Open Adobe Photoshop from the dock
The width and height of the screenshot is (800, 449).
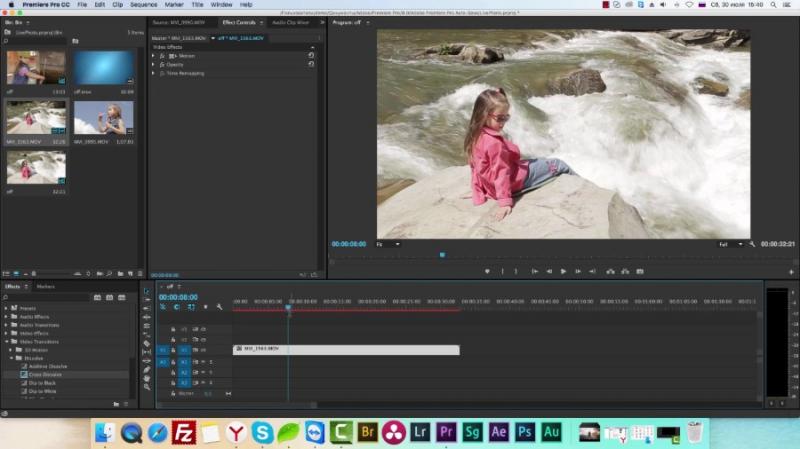point(524,432)
